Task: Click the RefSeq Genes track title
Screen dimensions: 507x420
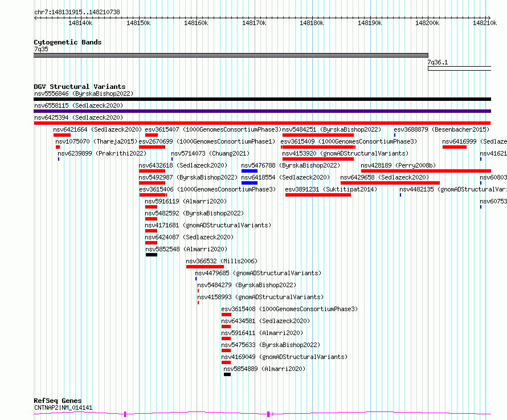Action: tap(58, 401)
